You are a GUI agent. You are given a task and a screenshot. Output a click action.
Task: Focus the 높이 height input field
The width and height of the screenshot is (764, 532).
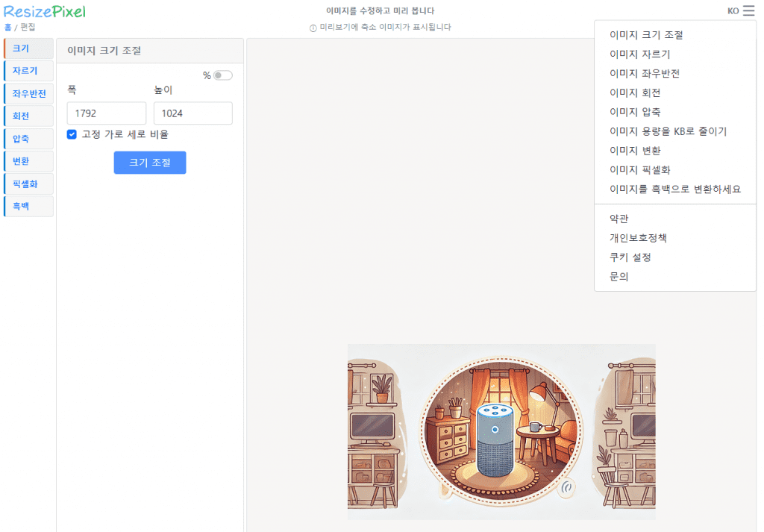pyautogui.click(x=192, y=113)
